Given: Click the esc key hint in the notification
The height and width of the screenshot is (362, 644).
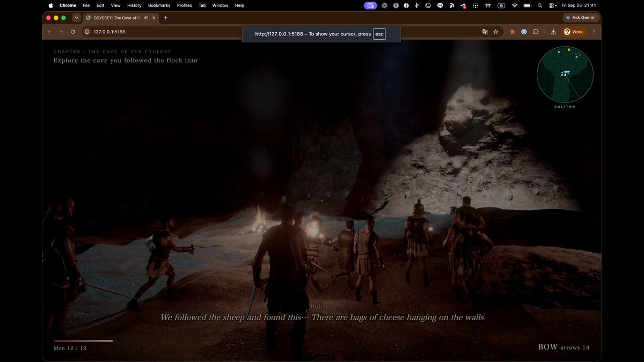Looking at the screenshot, I should point(379,34).
